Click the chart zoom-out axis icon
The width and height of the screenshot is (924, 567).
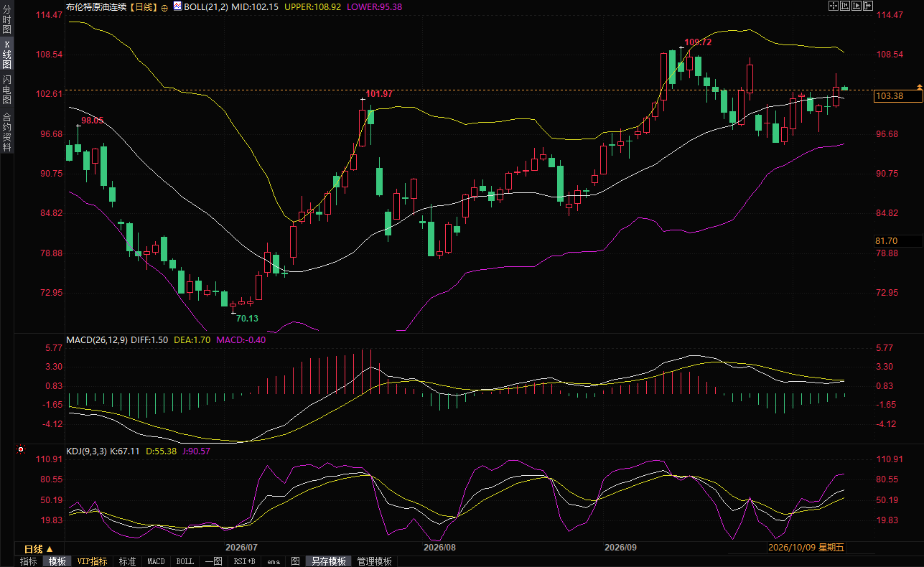[x=846, y=6]
